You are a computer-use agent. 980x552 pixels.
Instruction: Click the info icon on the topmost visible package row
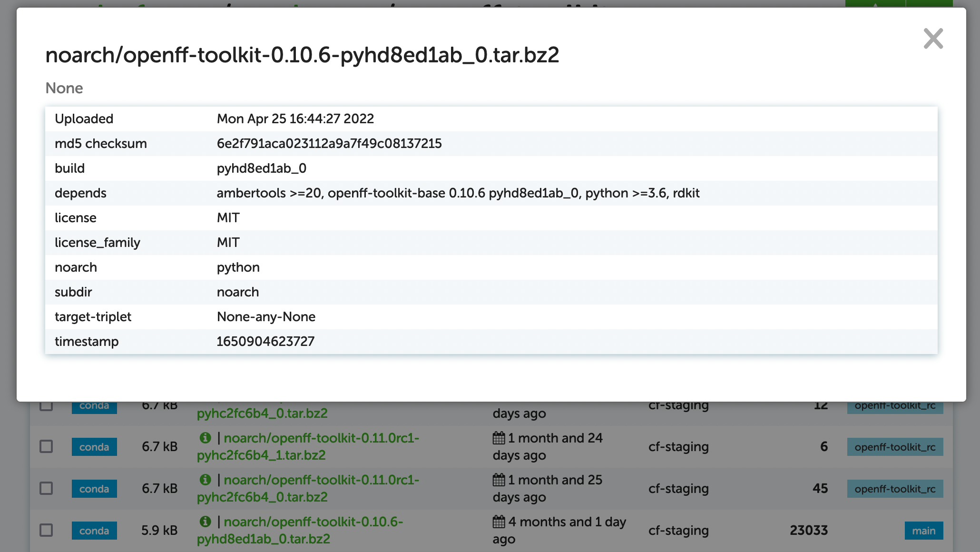pos(206,402)
